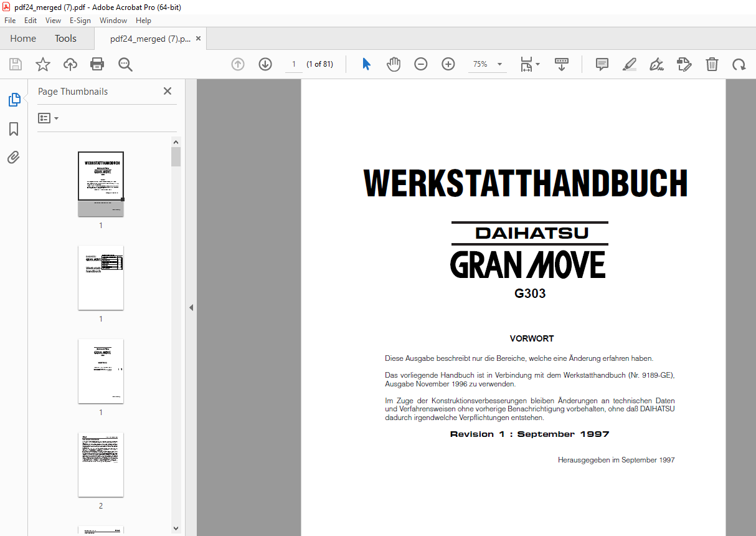Collapse the navigation pane with arrow
Image resolution: width=756 pixels, height=536 pixels.
(191, 307)
